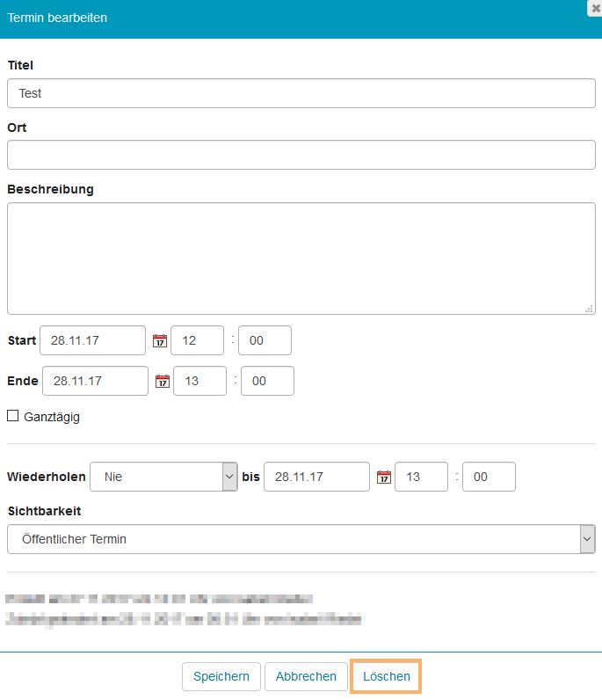Open the repeat-until calendar picker icon
Screen dimensions: 602x700
point(383,477)
